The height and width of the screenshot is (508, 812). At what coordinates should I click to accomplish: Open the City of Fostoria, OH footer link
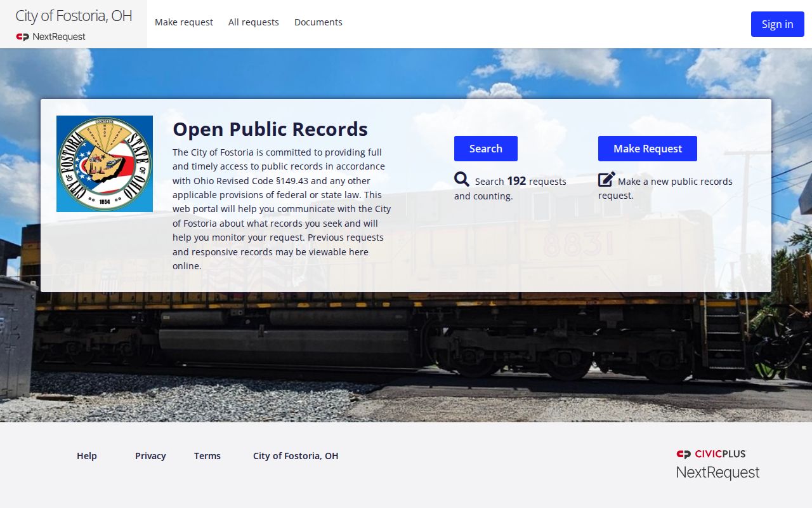pyautogui.click(x=296, y=456)
